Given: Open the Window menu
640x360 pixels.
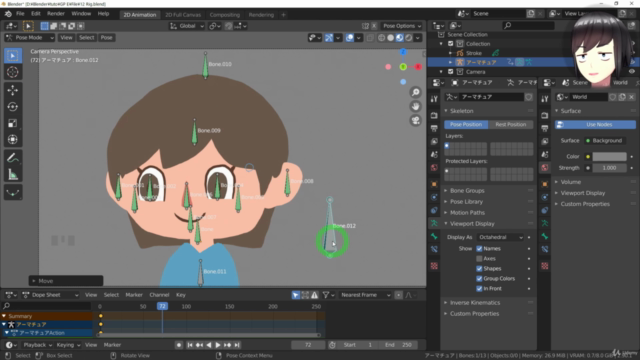Looking at the screenshot, I should point(81,14).
